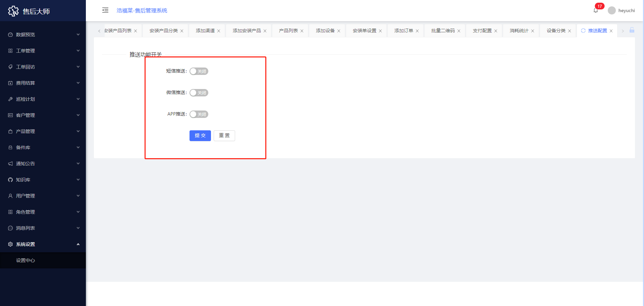The height and width of the screenshot is (306, 644).
Task: Enable the 微信推送 switch
Action: 199,93
